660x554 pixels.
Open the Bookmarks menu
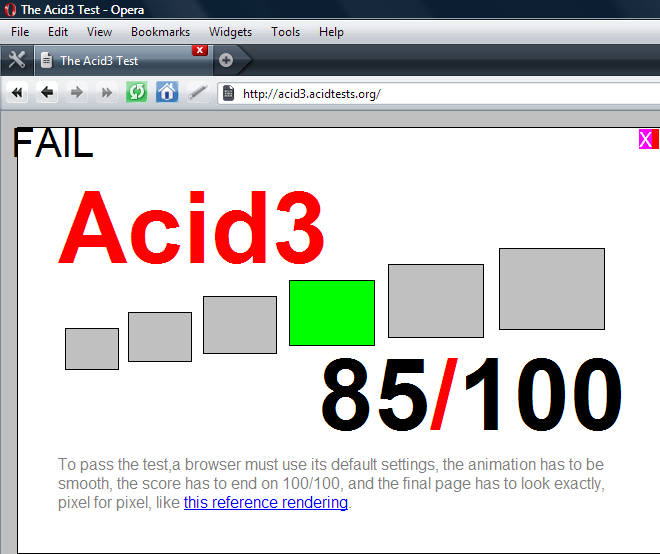(x=160, y=32)
